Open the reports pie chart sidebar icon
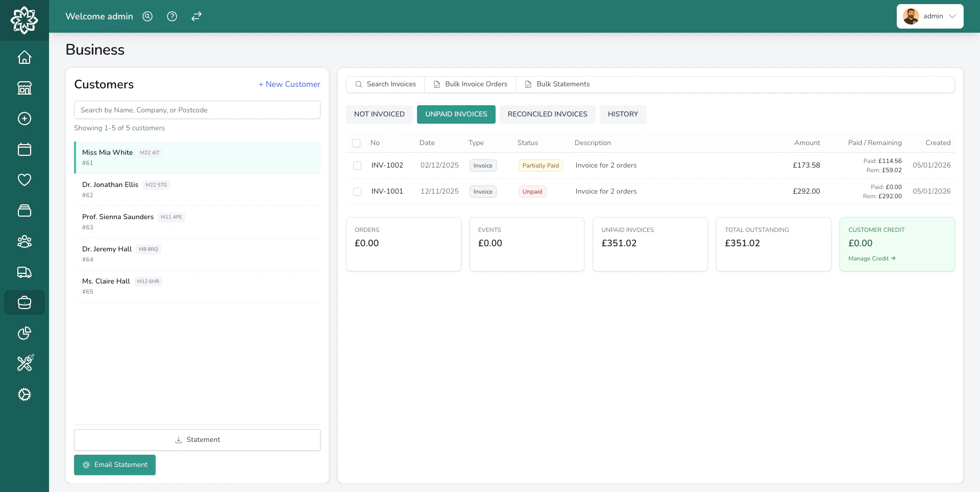This screenshot has height=492, width=980. coord(24,333)
